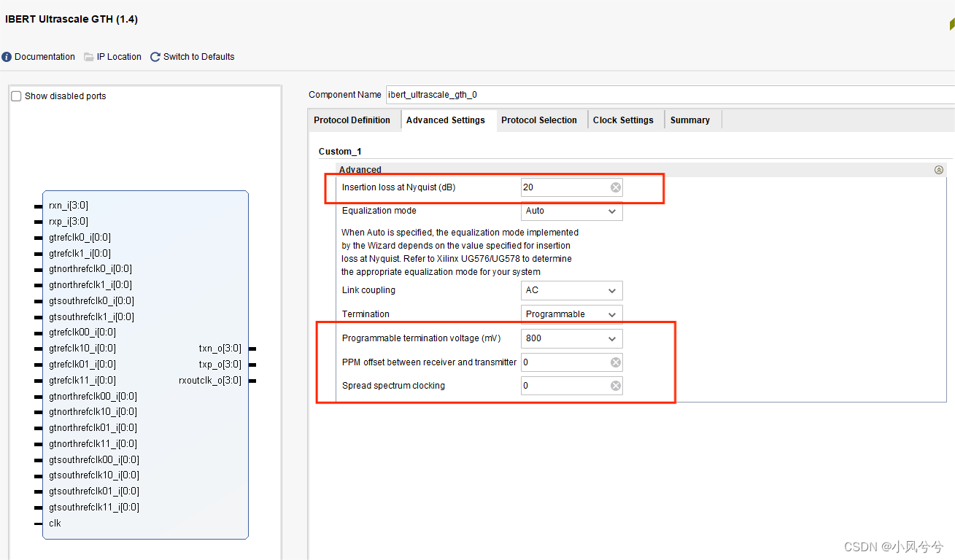Switch to the Protocol Definition tab

tap(352, 120)
